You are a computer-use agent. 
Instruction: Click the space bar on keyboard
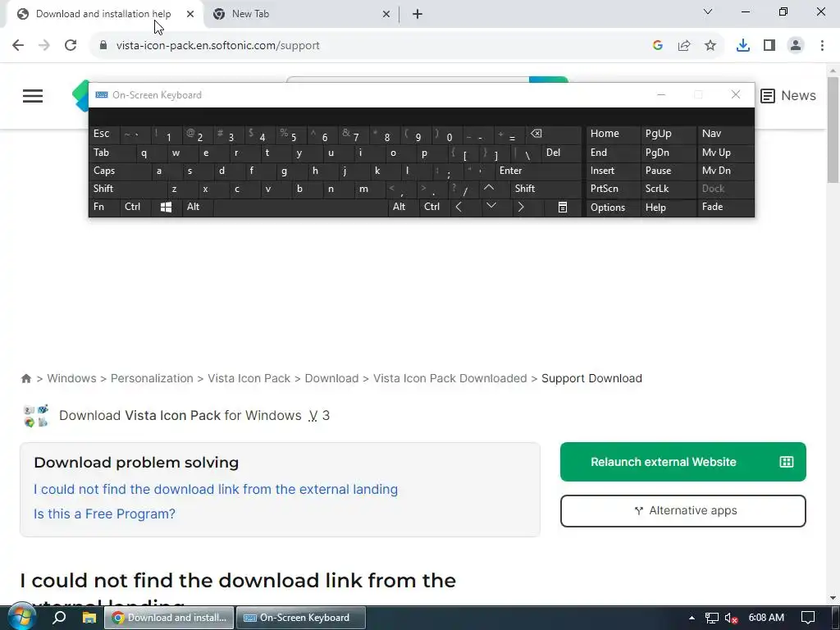pyautogui.click(x=300, y=208)
